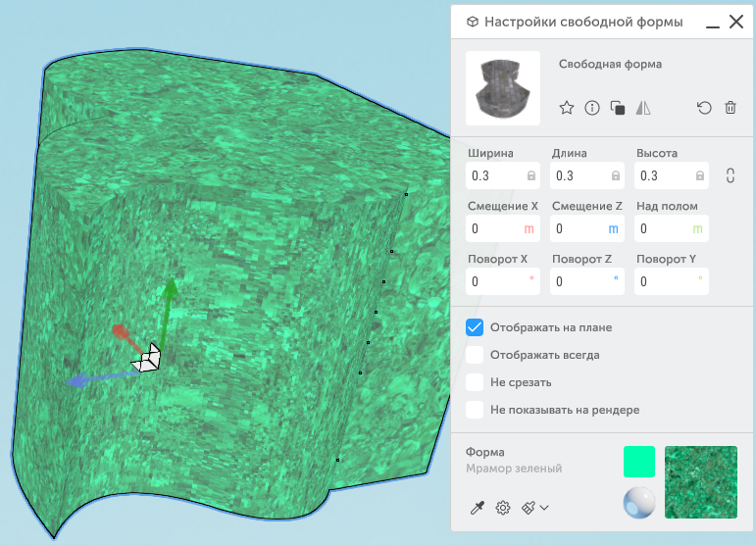Duplicate the free form with copy icon
Image resolution: width=756 pixels, height=545 pixels.
click(x=618, y=108)
